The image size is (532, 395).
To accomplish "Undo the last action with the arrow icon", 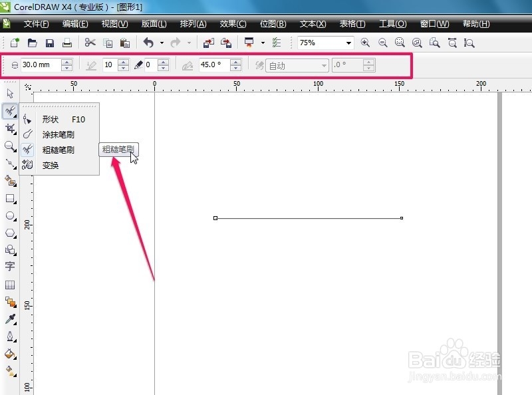I will click(148, 43).
